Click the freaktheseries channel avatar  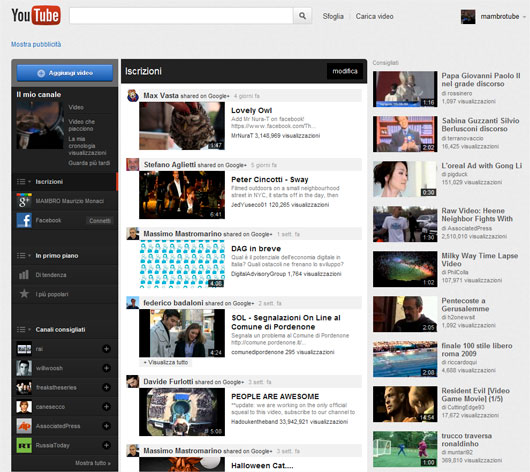(x=24, y=387)
